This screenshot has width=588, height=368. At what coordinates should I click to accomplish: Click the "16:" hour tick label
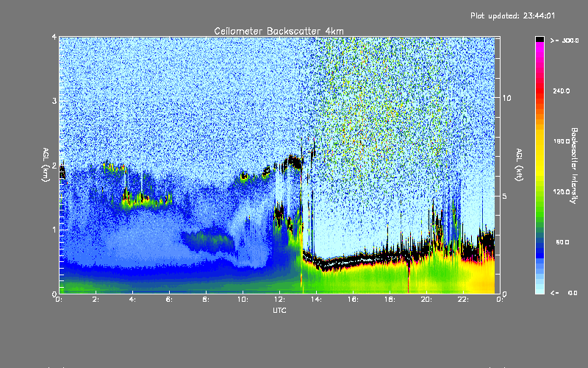(x=353, y=300)
